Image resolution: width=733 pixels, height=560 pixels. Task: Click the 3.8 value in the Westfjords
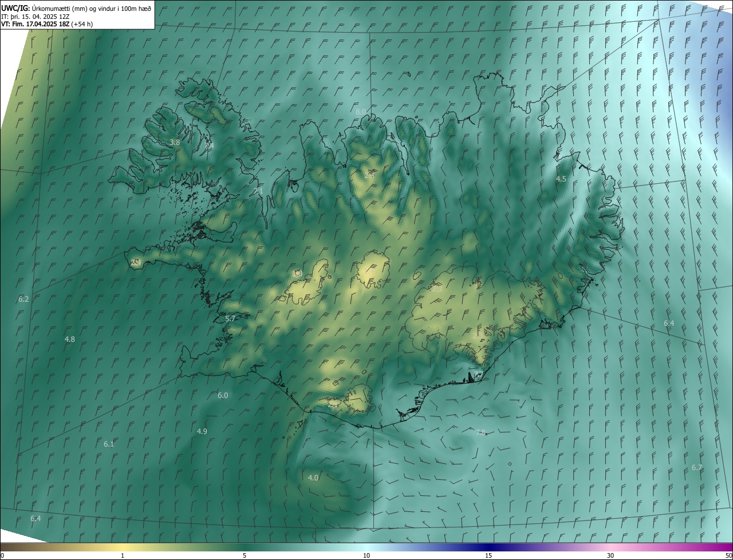coord(175,142)
